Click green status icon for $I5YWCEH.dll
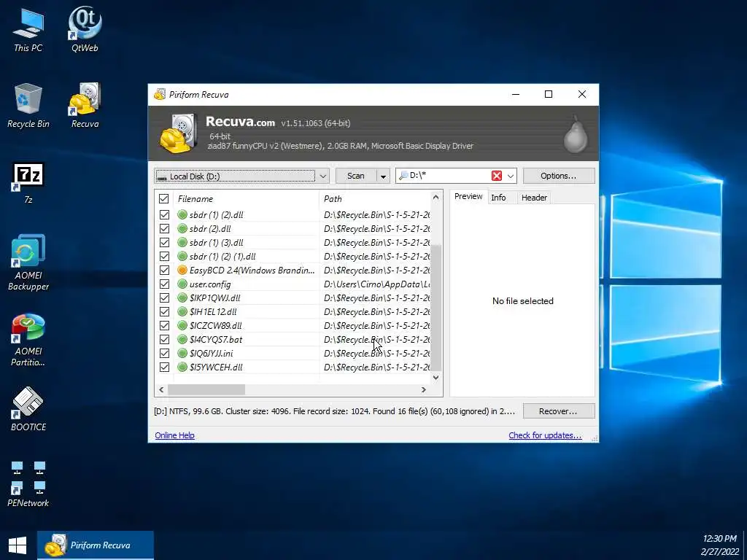The width and height of the screenshot is (747, 560). click(182, 367)
